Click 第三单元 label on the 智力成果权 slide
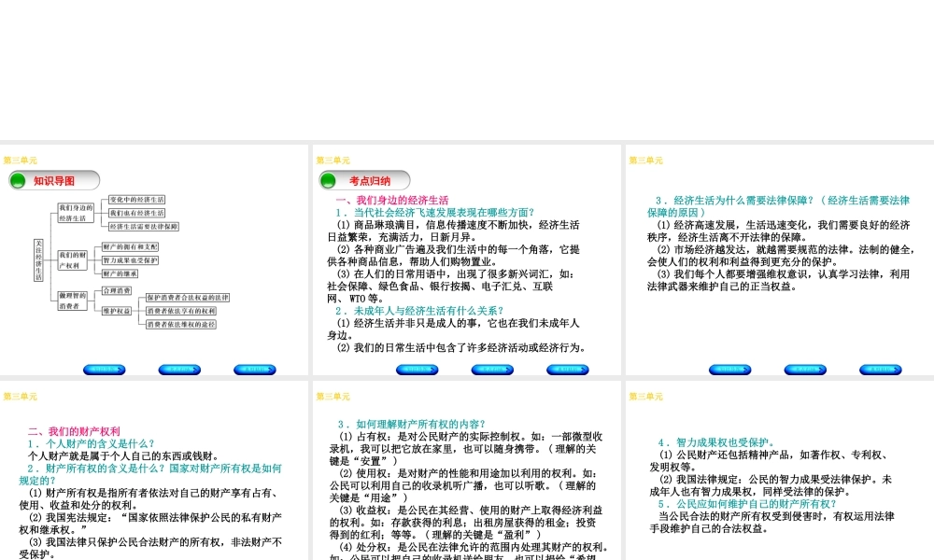The image size is (934, 560). point(645,397)
